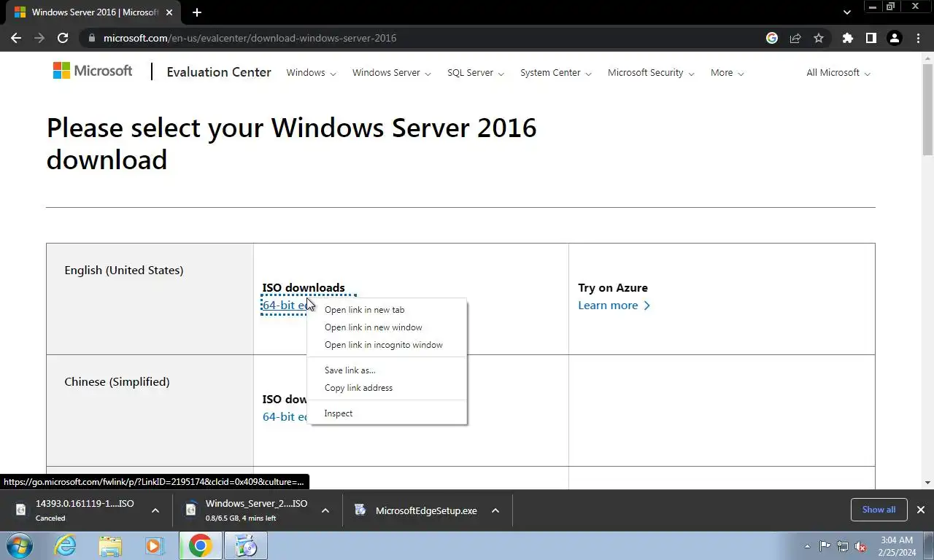Click the English 64-bit edition link
Screen dimensions: 934x560
(285, 306)
